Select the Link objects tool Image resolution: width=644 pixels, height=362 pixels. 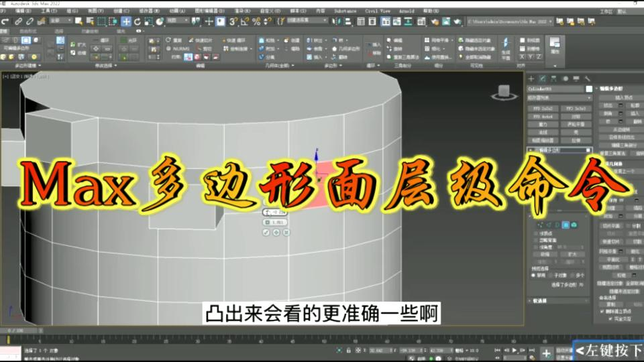point(19,21)
